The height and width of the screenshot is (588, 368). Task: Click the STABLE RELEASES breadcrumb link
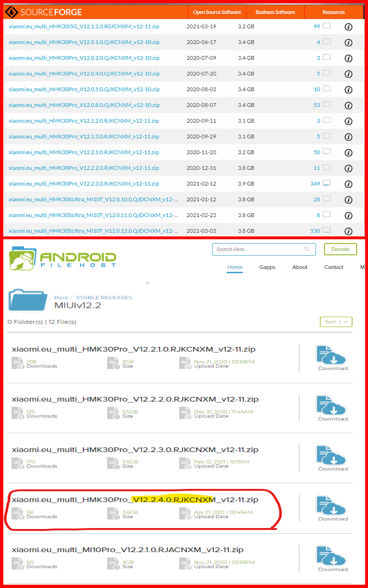pos(104,297)
